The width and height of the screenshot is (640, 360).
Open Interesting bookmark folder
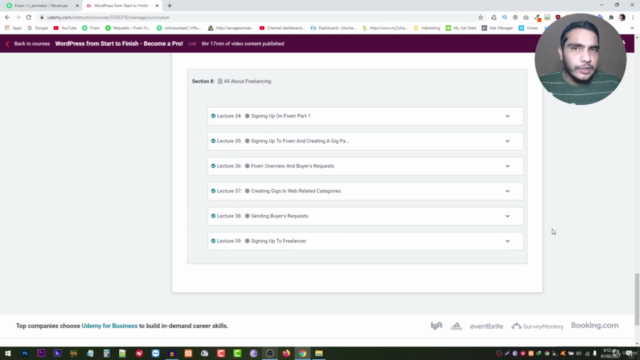(427, 28)
